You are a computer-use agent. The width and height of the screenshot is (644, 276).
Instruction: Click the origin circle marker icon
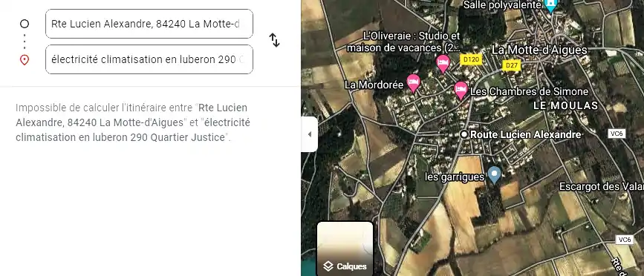click(25, 24)
